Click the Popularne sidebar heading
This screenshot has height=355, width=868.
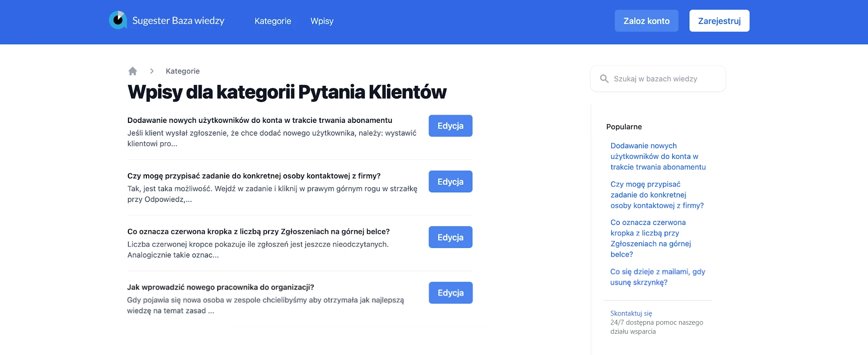[x=624, y=127]
